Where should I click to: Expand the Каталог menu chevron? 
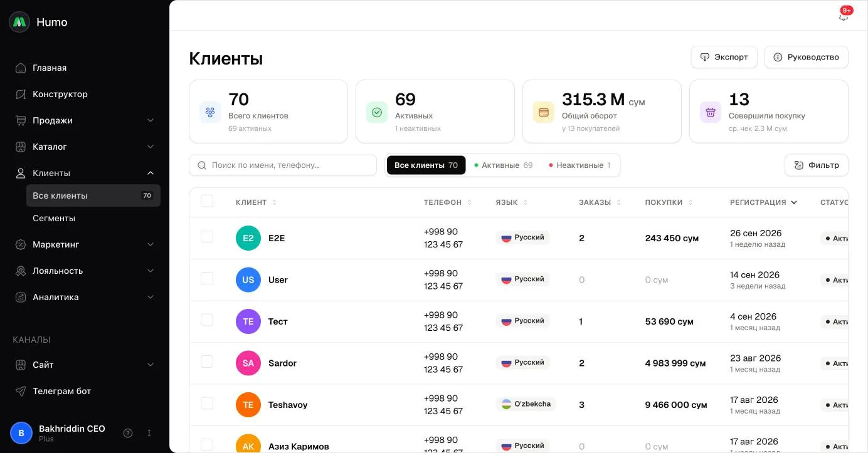point(151,147)
